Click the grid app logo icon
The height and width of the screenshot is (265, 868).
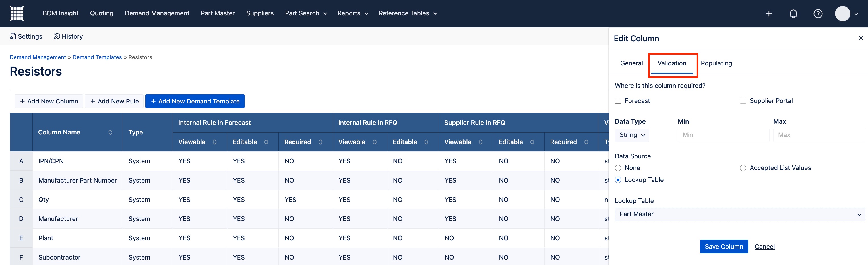17,13
